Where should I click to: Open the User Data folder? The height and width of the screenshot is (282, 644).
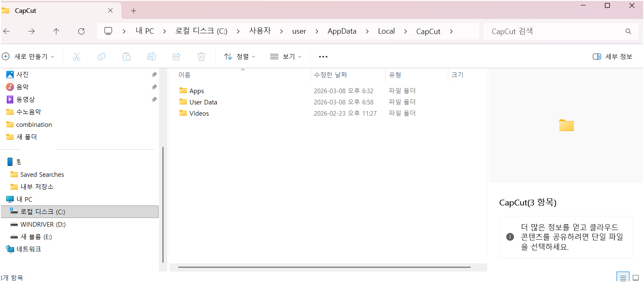[x=203, y=102]
